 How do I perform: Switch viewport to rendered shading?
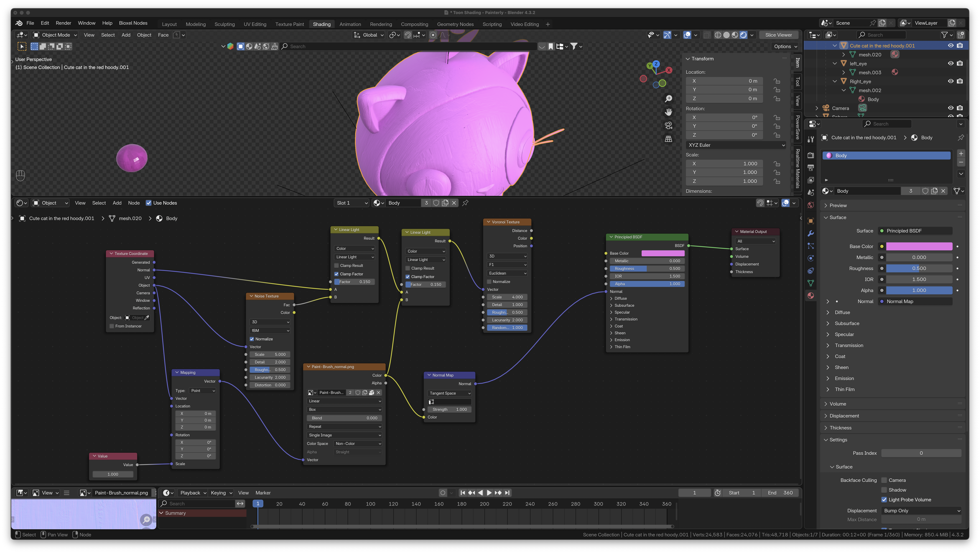(x=743, y=35)
